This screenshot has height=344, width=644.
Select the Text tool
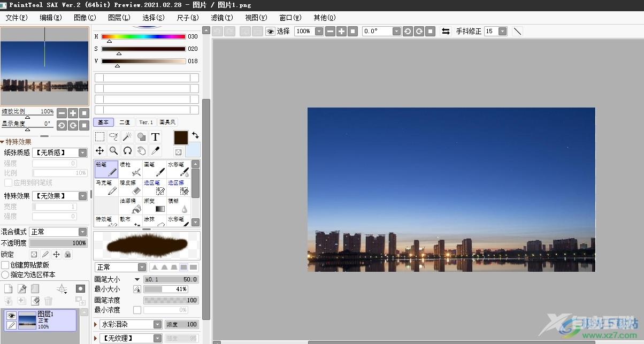(155, 137)
